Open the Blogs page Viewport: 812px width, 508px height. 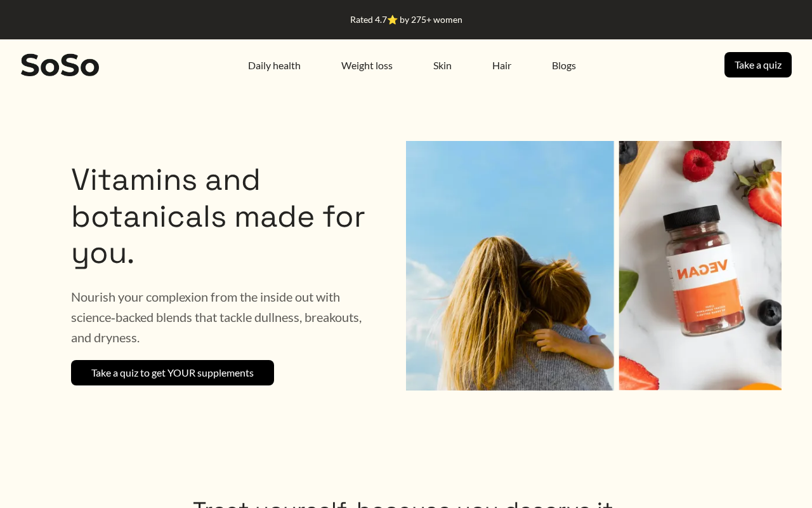pos(564,65)
